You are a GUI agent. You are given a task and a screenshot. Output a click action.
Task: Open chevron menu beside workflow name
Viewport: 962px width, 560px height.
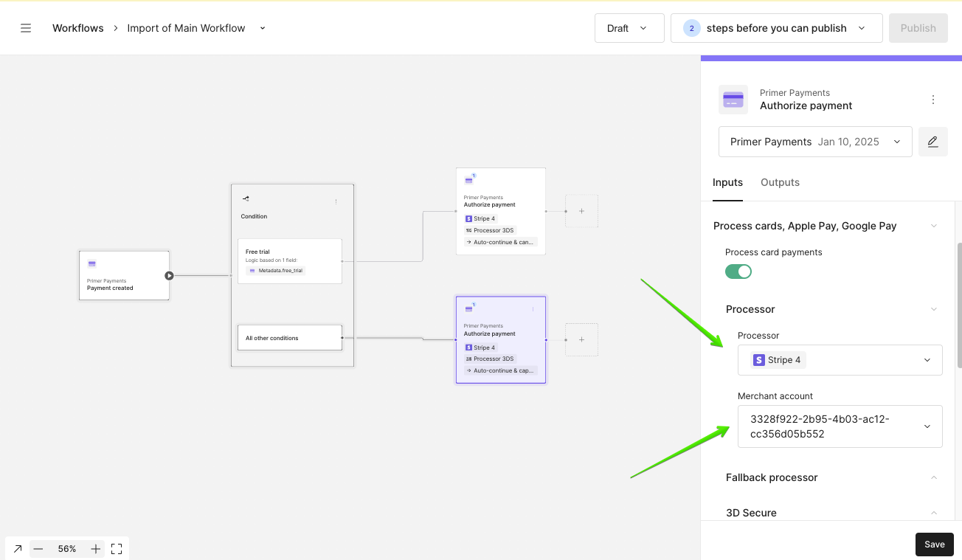[263, 28]
